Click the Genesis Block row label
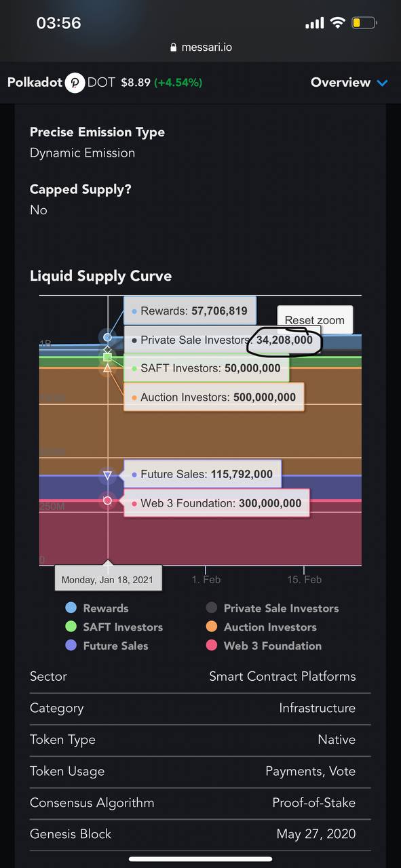The image size is (401, 868). click(x=71, y=833)
